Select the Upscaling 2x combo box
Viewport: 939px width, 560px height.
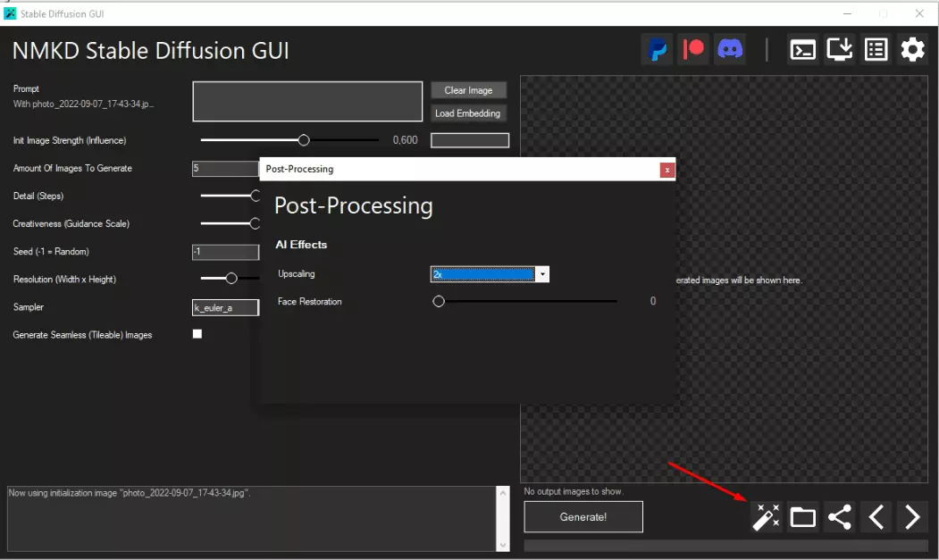pyautogui.click(x=490, y=274)
